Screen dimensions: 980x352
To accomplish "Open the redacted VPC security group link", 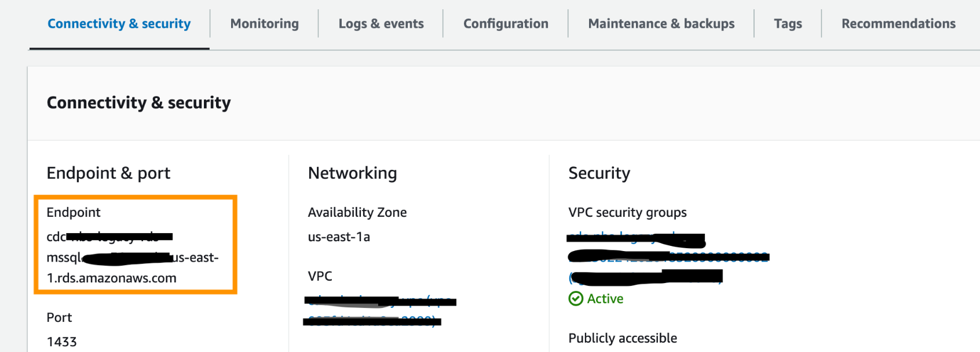I will [x=666, y=256].
